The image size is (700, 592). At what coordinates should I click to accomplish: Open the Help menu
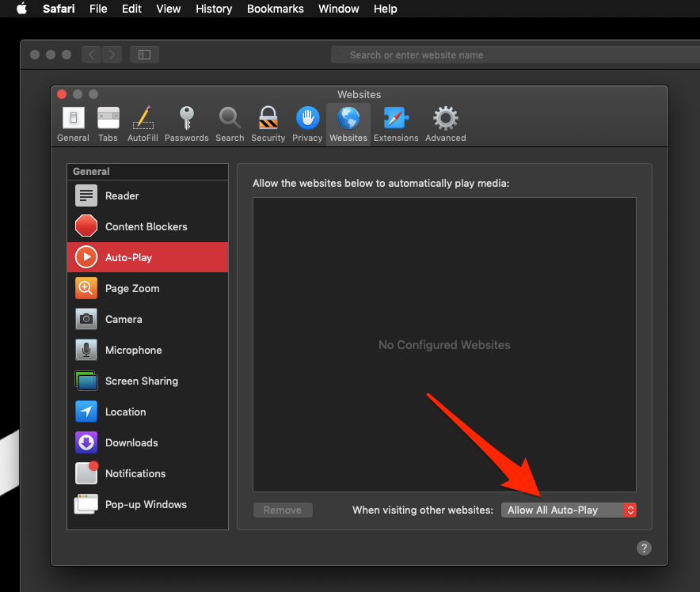tap(386, 9)
